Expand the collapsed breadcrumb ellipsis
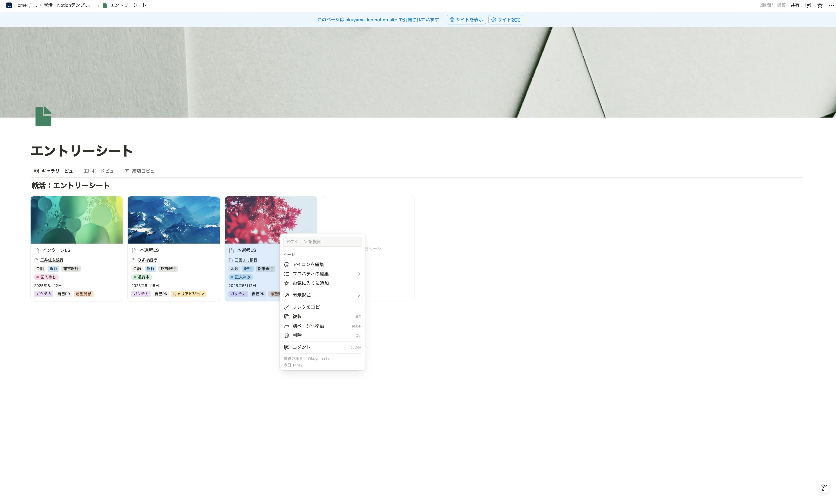 pyautogui.click(x=35, y=5)
